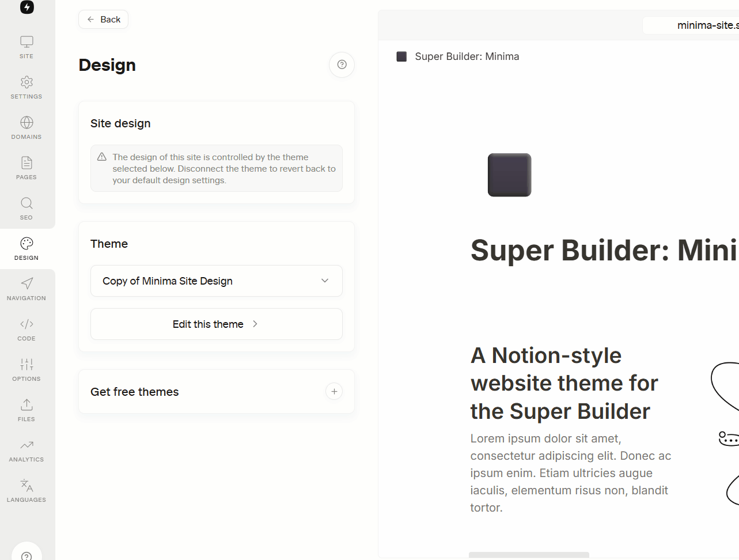The width and height of the screenshot is (739, 560).
Task: Open the Site section in the sidebar
Action: pyautogui.click(x=26, y=47)
